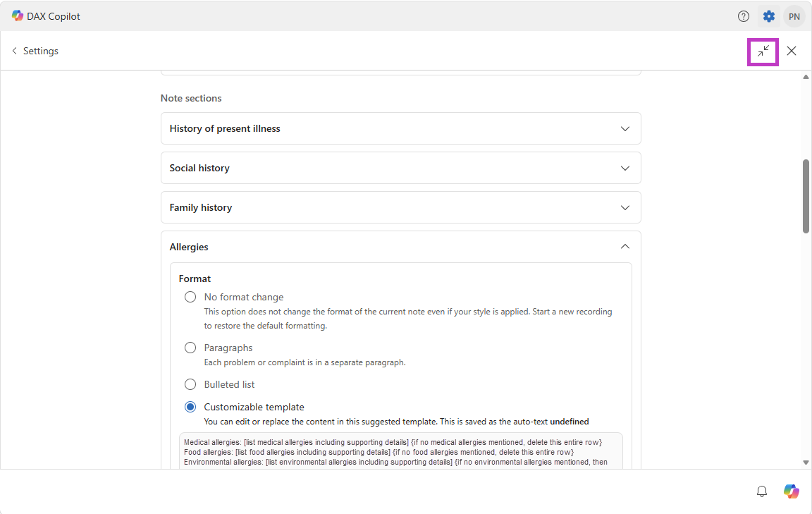Click the vertical scrollbar thumb
The width and height of the screenshot is (812, 514).
click(x=806, y=197)
